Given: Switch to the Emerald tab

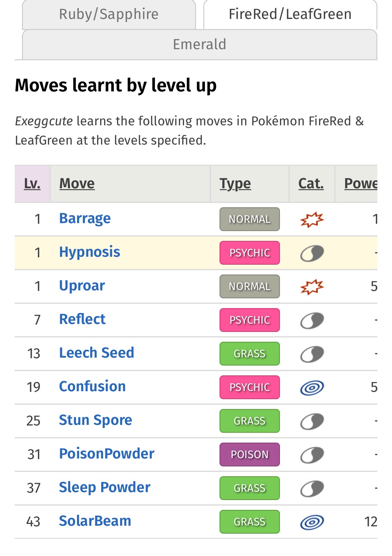Looking at the screenshot, I should point(199,45).
